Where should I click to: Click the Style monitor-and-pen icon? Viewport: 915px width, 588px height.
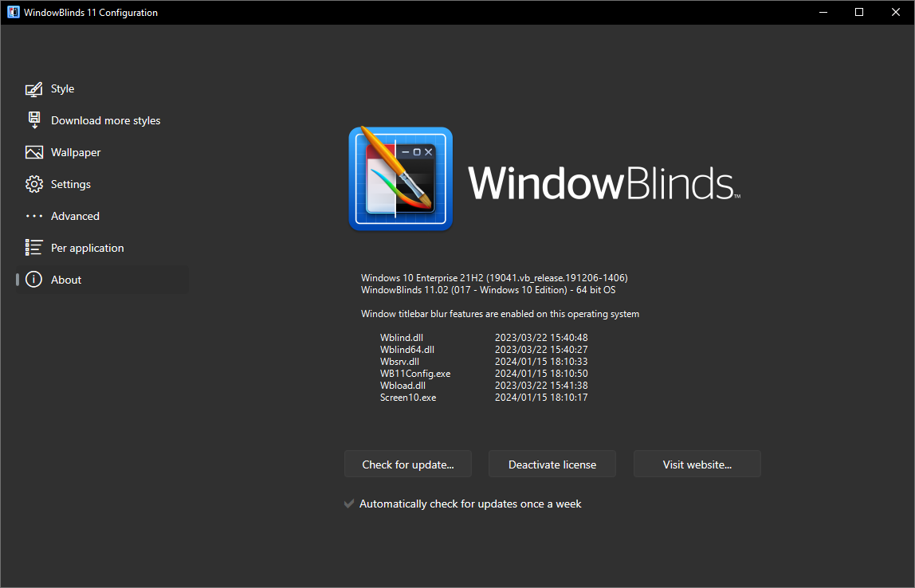tap(33, 88)
